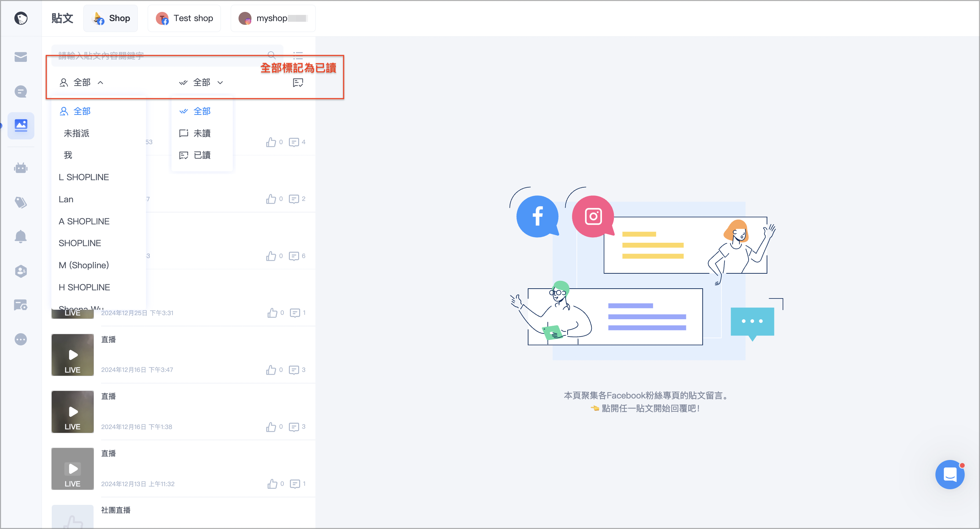Viewport: 980px width, 529px height.
Task: Switch to the myshop Instagram tab
Action: (x=273, y=18)
